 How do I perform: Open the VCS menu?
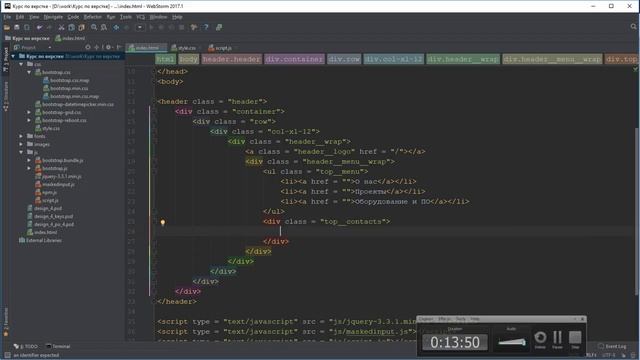tap(140, 17)
